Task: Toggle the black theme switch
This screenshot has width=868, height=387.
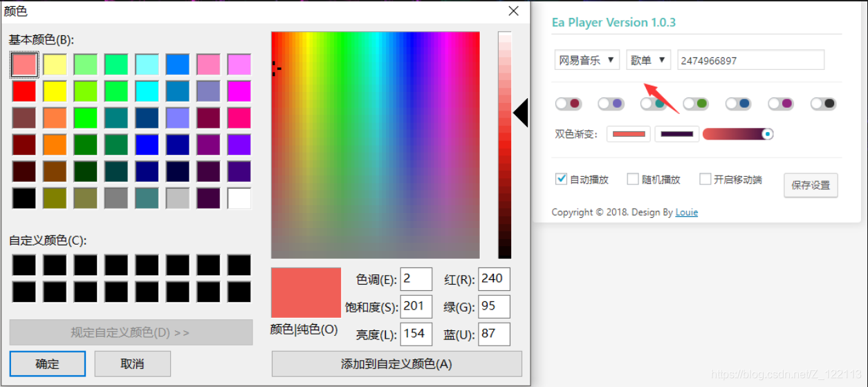Action: point(824,104)
